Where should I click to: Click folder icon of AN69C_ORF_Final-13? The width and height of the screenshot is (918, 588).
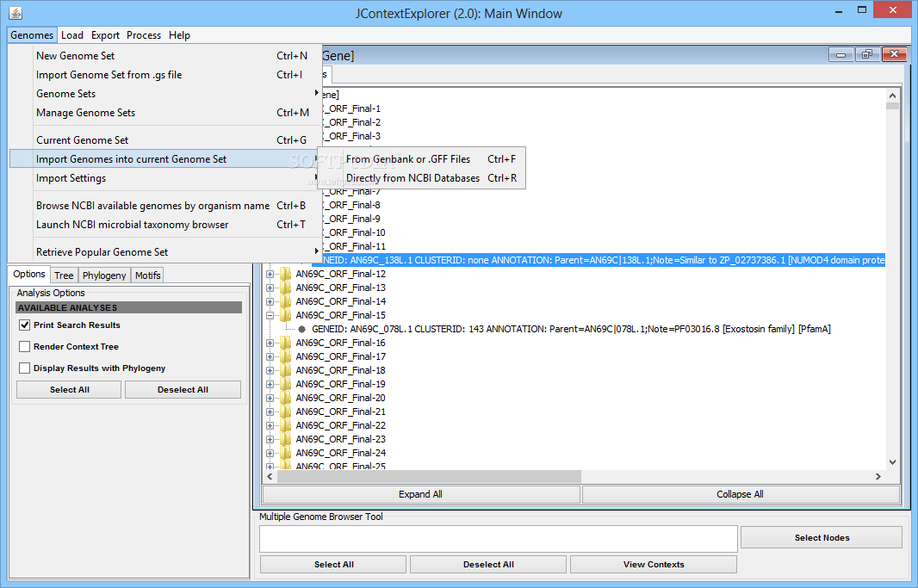286,288
